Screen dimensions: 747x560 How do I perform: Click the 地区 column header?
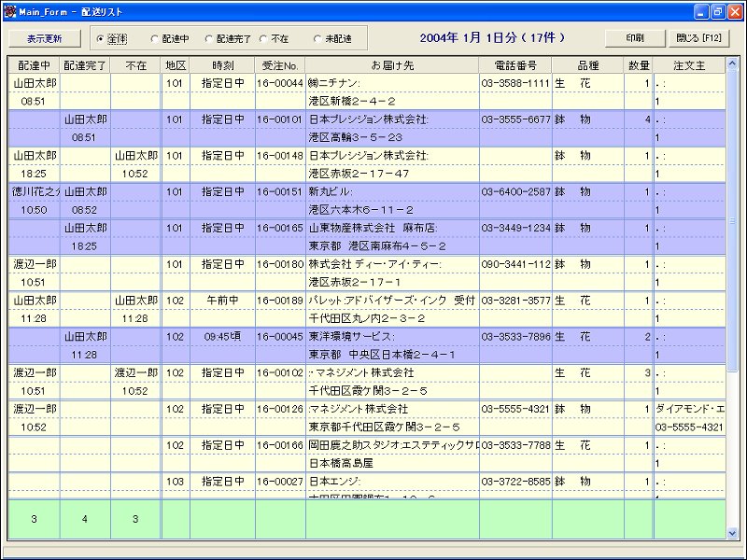(176, 65)
